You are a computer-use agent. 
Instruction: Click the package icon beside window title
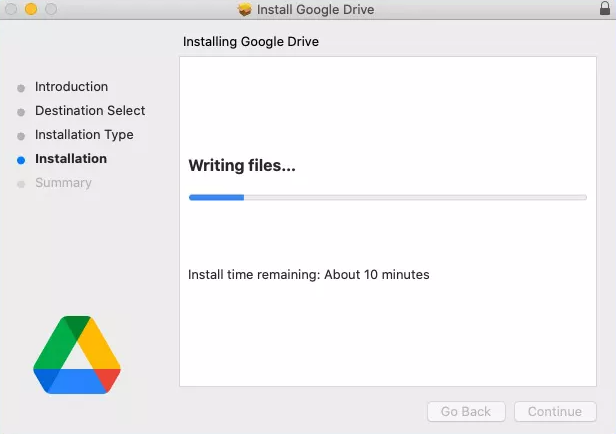tap(245, 9)
